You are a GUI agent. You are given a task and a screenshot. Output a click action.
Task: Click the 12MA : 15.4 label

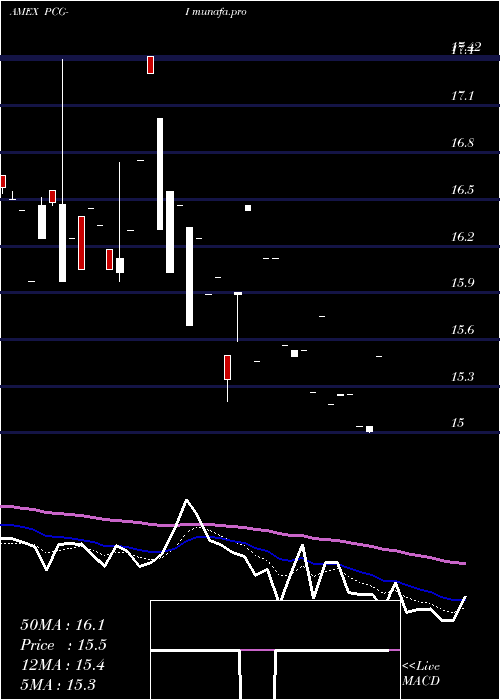(x=62, y=665)
